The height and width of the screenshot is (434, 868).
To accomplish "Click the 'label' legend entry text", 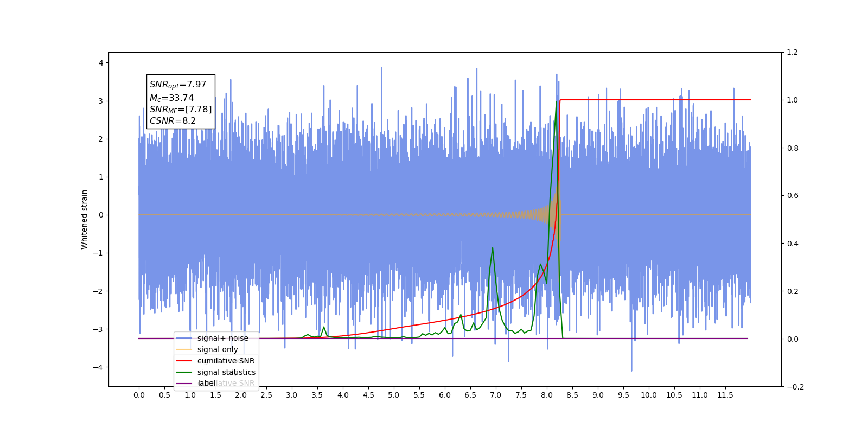I will pos(207,383).
